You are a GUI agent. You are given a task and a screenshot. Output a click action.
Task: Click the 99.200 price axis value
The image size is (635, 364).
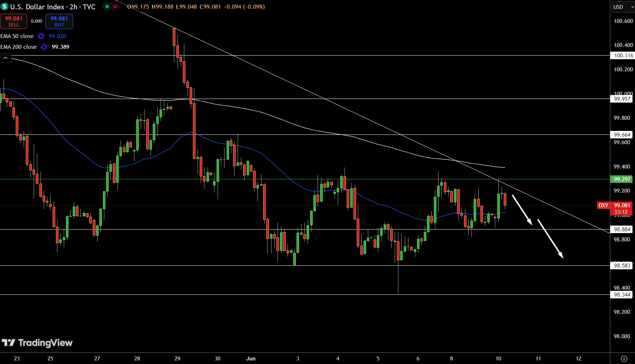622,191
